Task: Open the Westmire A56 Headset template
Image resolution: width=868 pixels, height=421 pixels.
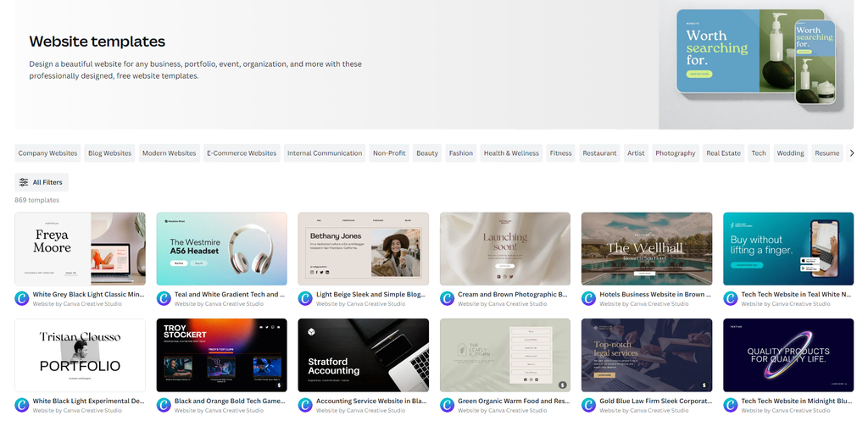Action: coord(222,249)
